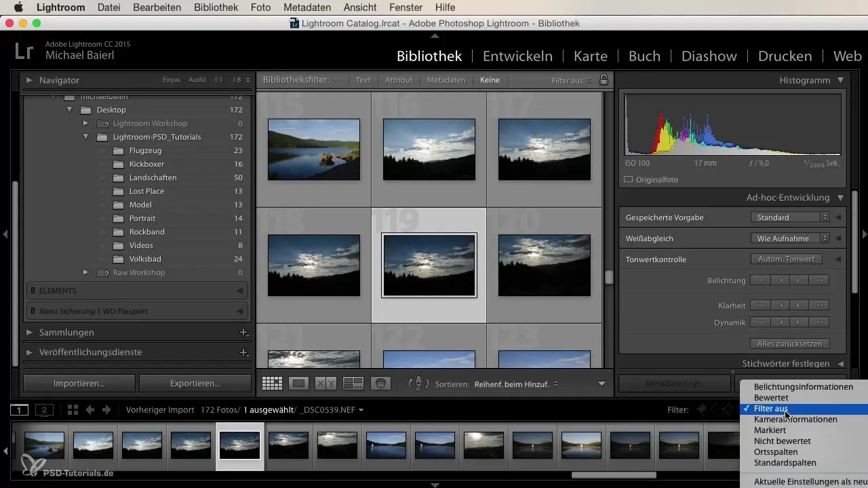The width and height of the screenshot is (868, 488).
Task: Open Filter aus dropdown in filter bar
Action: pyautogui.click(x=572, y=80)
